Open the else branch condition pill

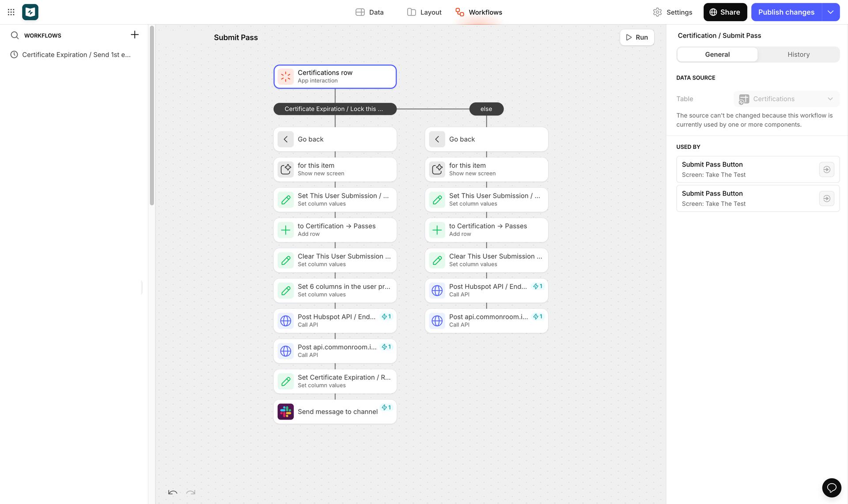(x=486, y=109)
